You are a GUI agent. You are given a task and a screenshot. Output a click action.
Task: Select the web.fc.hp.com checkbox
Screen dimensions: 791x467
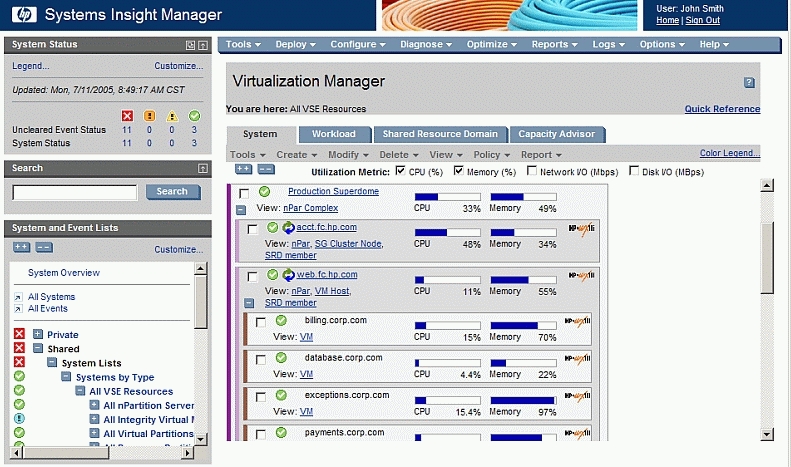click(252, 277)
